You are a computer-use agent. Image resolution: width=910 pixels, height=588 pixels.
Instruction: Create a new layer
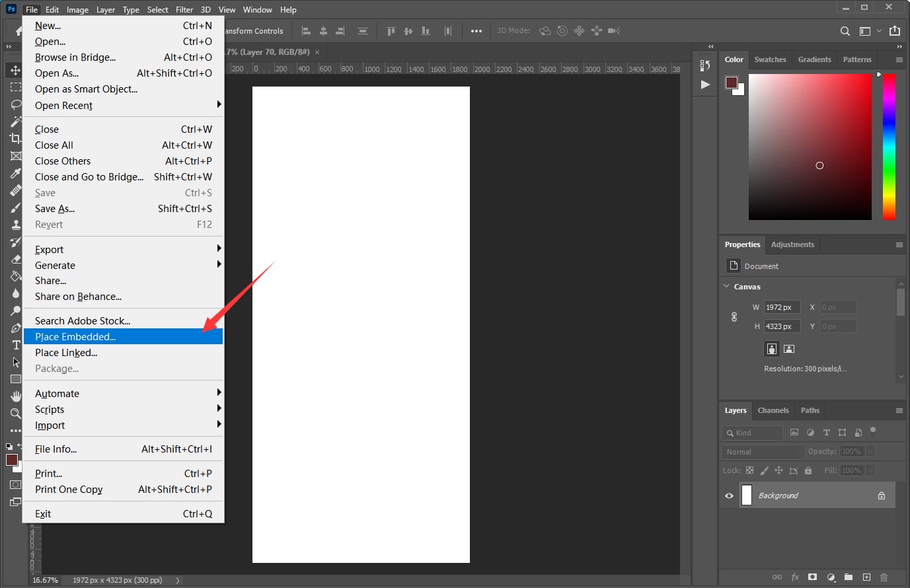coord(866,577)
